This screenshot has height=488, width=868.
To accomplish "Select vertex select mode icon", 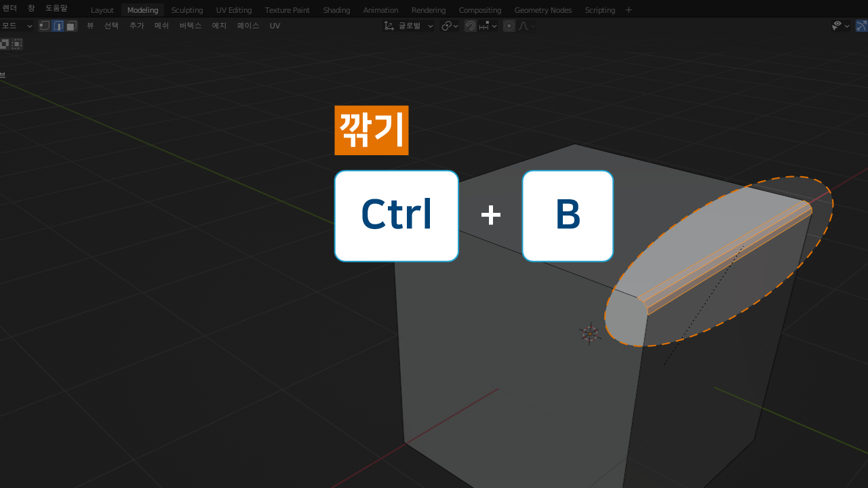I will (x=45, y=26).
